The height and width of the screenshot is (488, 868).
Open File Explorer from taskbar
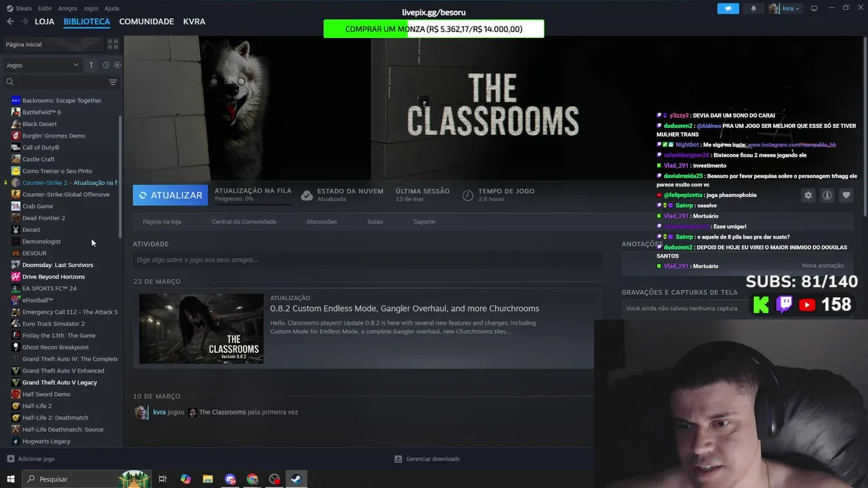[208, 479]
